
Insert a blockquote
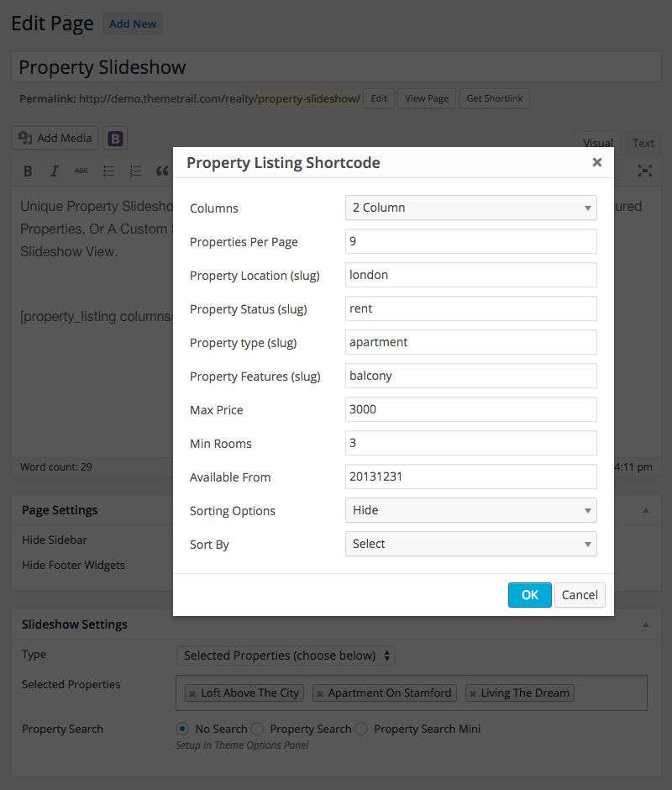click(162, 171)
